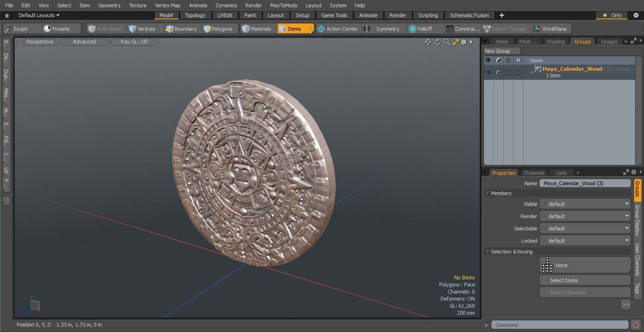Viewport: 644px width, 332px height.
Task: Switch to the UVEdit layout tab
Action: coord(225,15)
